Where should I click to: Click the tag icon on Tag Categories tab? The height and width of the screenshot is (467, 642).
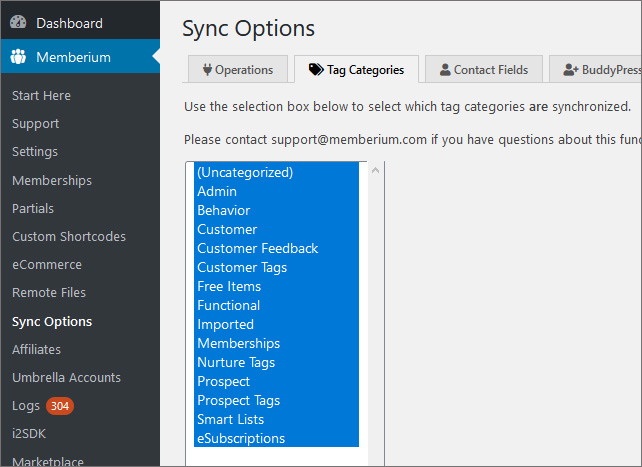(x=316, y=70)
